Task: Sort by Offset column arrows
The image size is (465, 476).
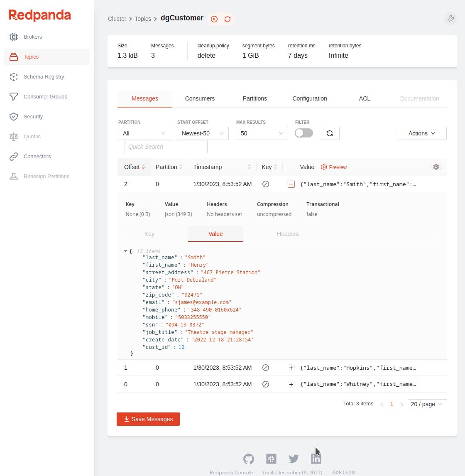Action: click(144, 167)
